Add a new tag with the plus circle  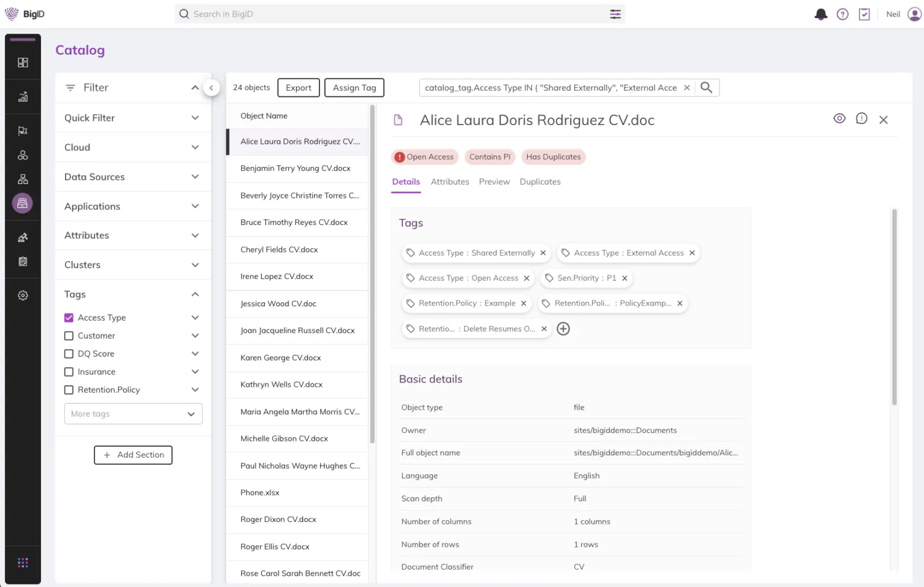click(x=563, y=329)
